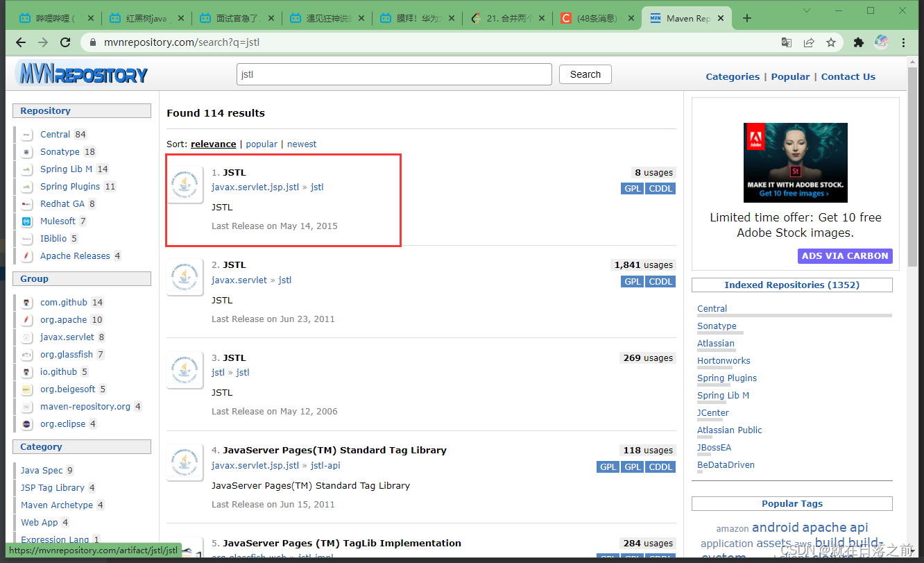Image resolution: width=924 pixels, height=563 pixels.
Task: Open Atlassian indexed repository link
Action: pyautogui.click(x=716, y=344)
